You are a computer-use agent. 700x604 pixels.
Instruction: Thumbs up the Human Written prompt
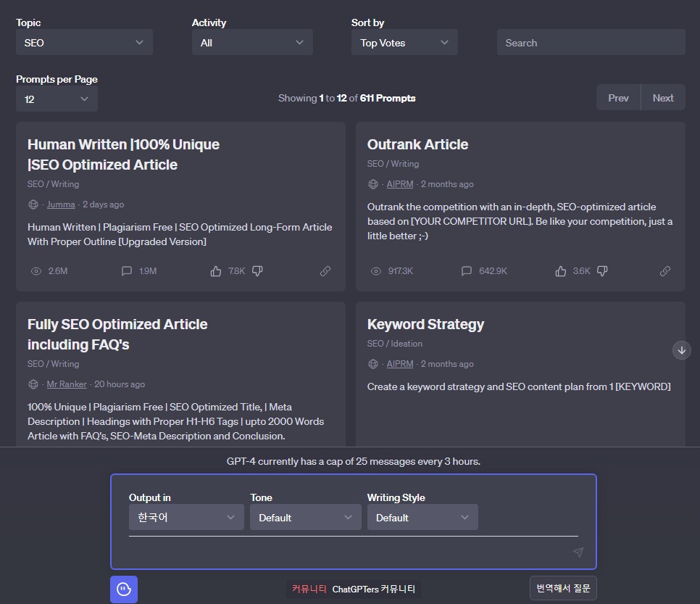(216, 271)
